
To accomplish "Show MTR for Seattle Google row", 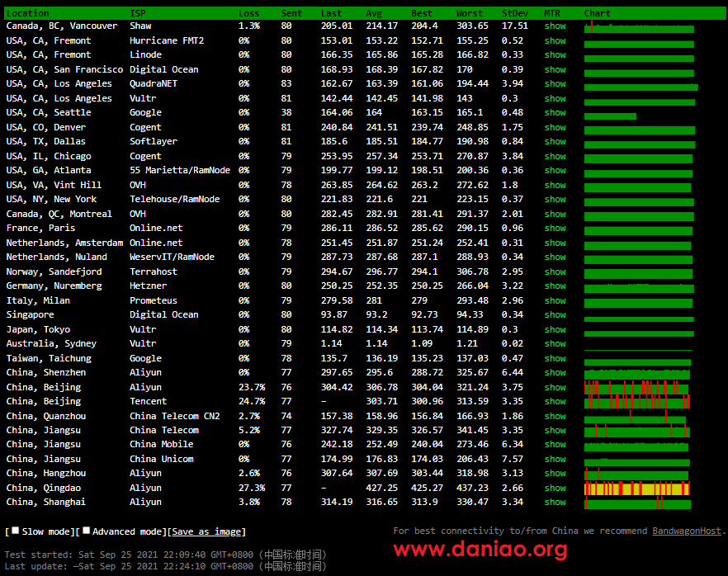I will pos(555,112).
